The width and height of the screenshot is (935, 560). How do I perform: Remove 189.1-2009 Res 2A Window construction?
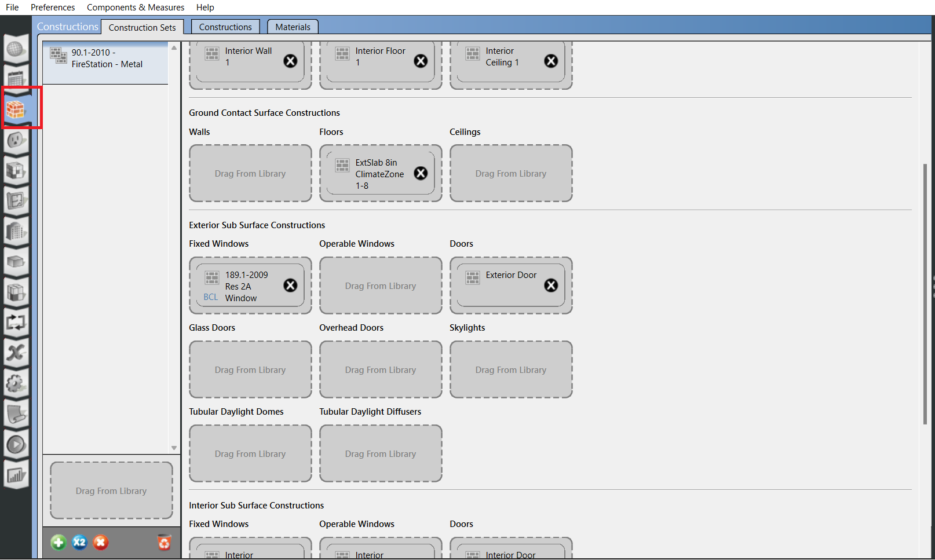290,285
